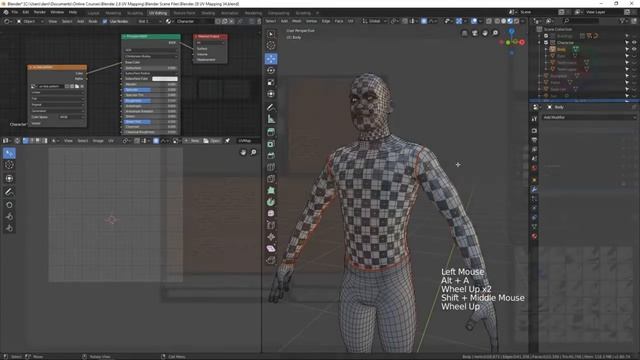Select the Smooth tool

pos(271,213)
